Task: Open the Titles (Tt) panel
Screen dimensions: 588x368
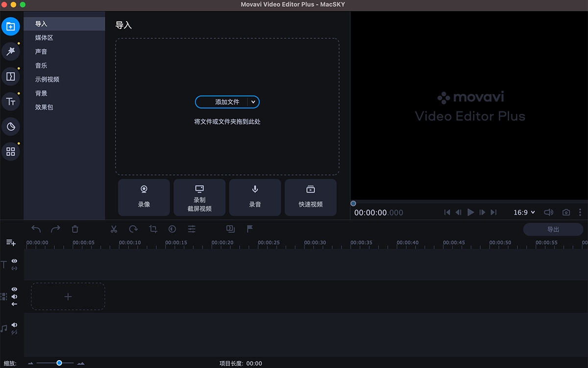Action: (10, 102)
